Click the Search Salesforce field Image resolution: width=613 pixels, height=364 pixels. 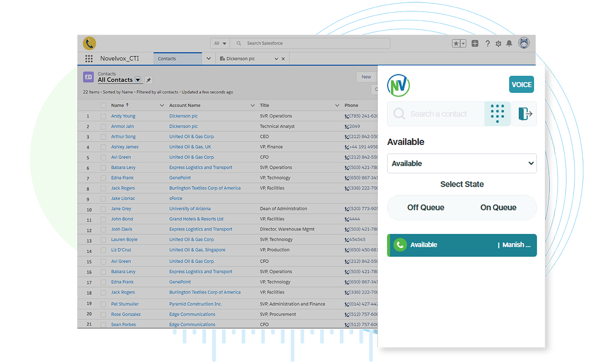pos(310,43)
